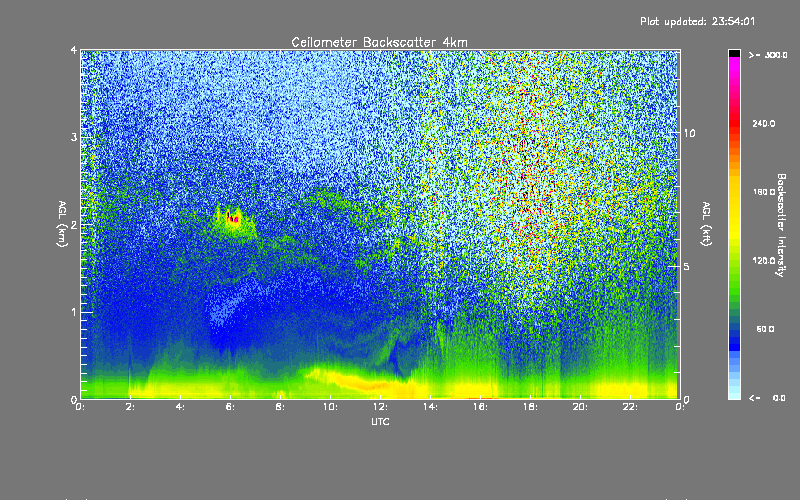800x500 pixels.
Task: Click the "10" tick on the AGL (kft) axis
Action: click(x=689, y=133)
